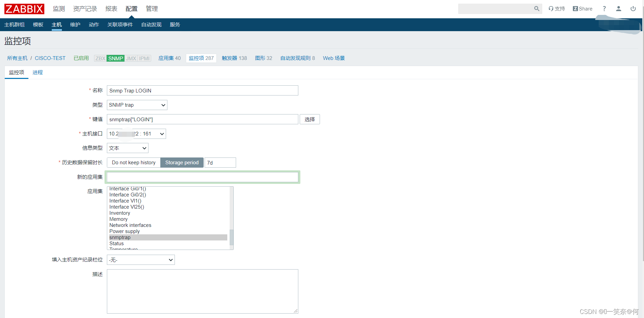Open 自动发现规则 8 link
Viewport: 644px width, 318px height.
click(x=298, y=58)
